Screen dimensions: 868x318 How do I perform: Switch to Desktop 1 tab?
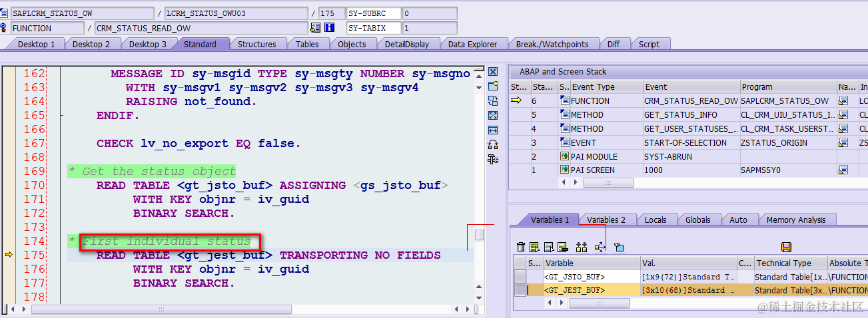[x=36, y=44]
